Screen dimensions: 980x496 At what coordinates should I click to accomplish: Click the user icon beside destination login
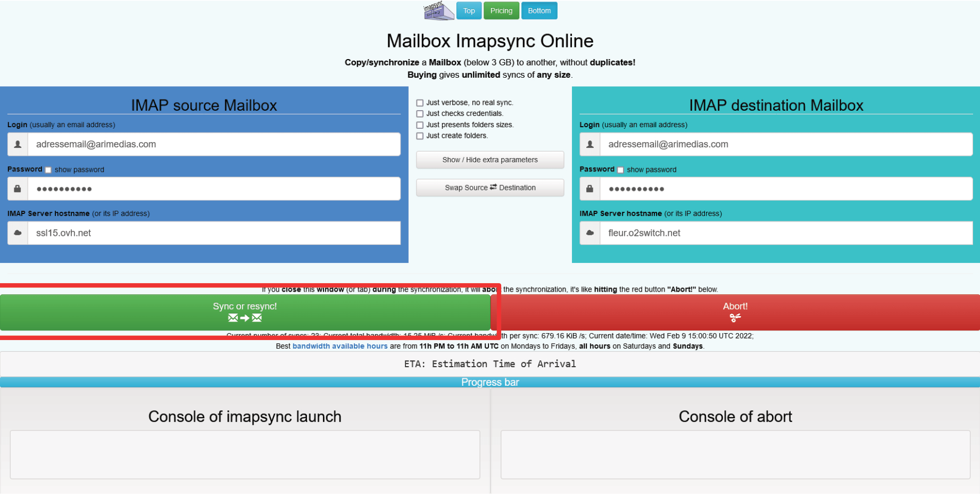(x=589, y=144)
